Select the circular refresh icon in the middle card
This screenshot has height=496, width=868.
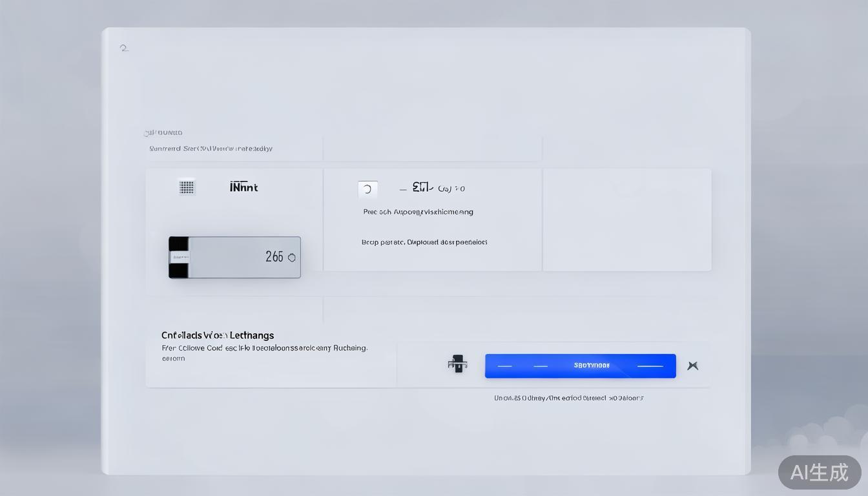click(x=367, y=189)
